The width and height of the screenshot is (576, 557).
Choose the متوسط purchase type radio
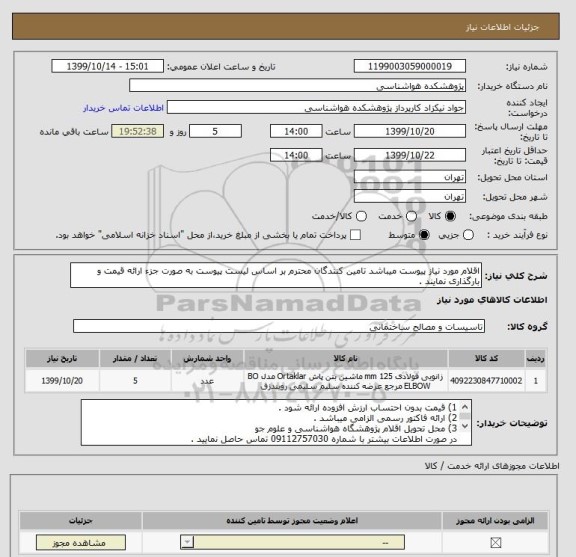click(x=424, y=235)
